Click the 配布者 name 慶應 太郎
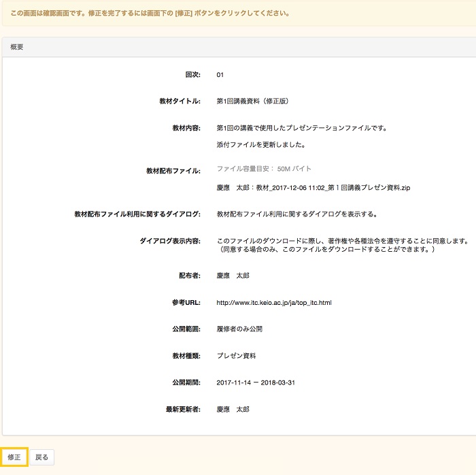Viewport: 476px width, 475px height. [233, 276]
